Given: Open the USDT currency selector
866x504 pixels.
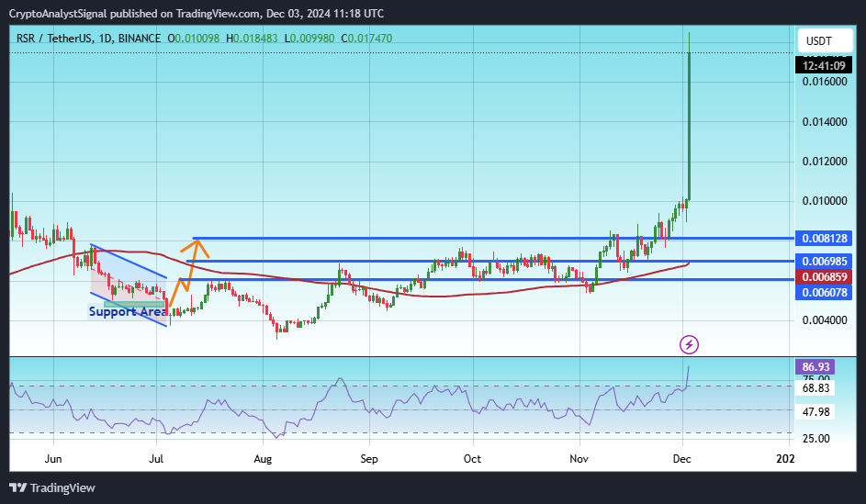Looking at the screenshot, I should pyautogui.click(x=825, y=40).
